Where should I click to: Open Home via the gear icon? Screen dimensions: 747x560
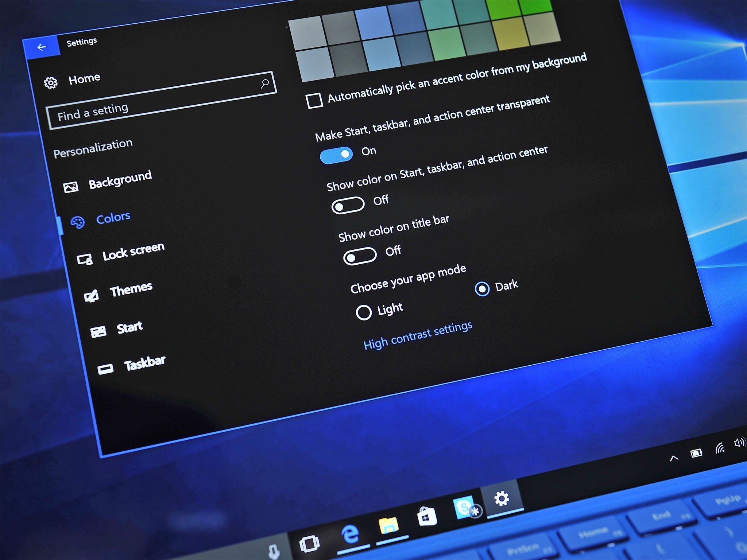51,83
